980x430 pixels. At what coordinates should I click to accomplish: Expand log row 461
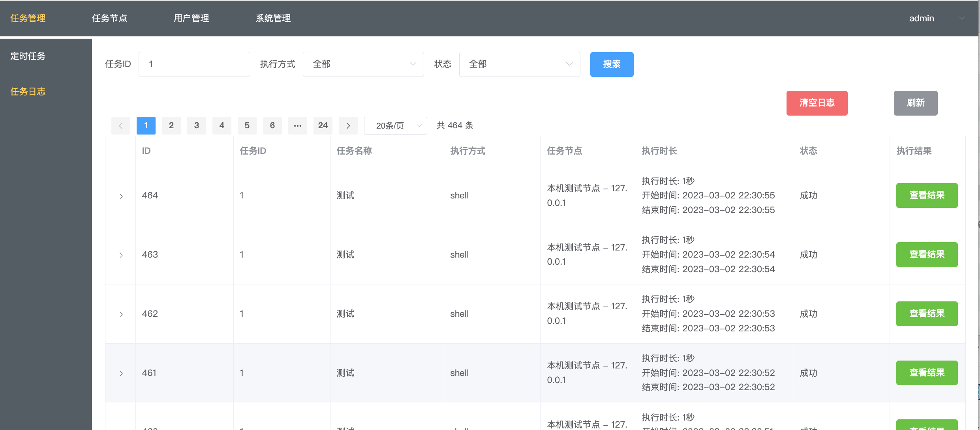pos(121,373)
